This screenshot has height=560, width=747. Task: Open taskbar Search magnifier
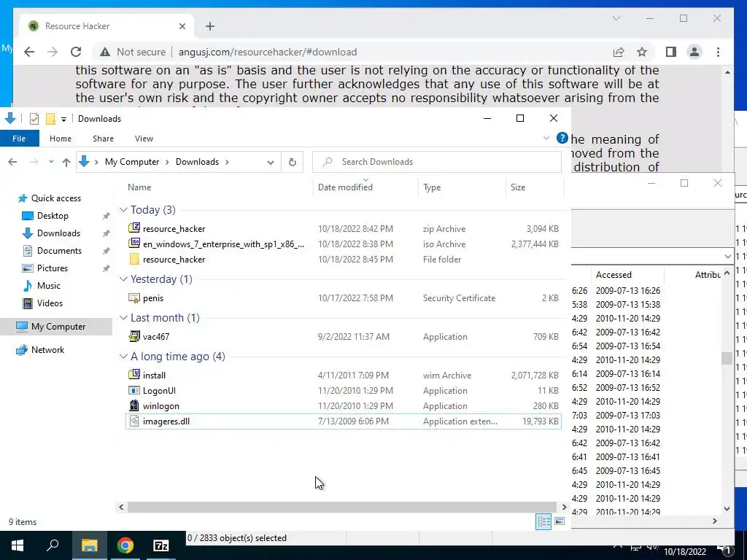pos(53,545)
